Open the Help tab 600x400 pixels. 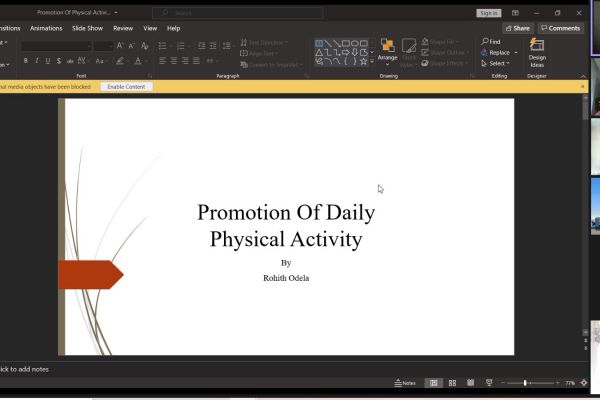click(x=173, y=28)
